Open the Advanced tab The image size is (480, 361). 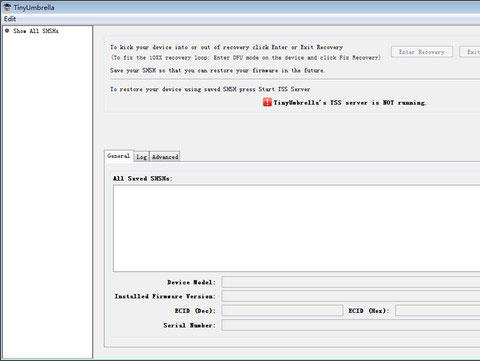(x=165, y=157)
